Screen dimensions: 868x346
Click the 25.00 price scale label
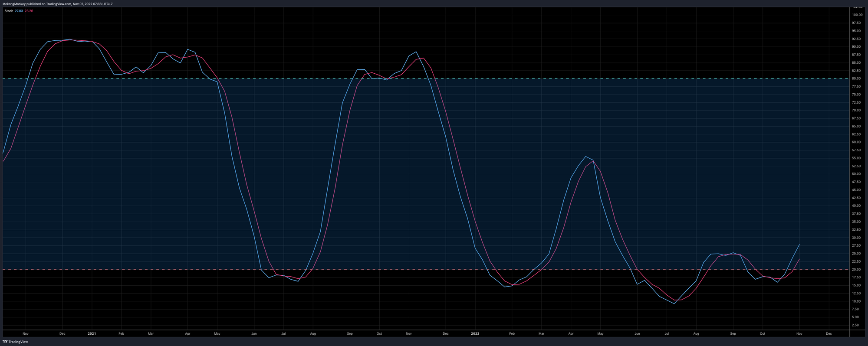coord(856,253)
